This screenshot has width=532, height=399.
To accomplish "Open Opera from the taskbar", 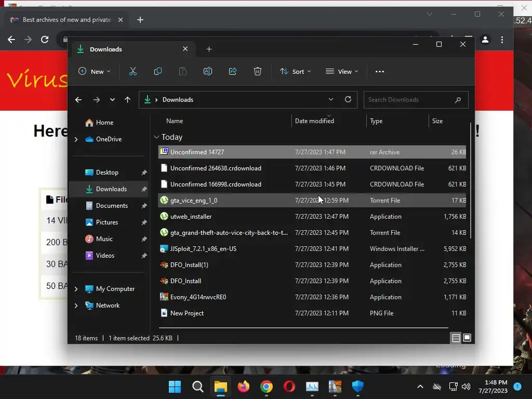I will pyautogui.click(x=289, y=387).
